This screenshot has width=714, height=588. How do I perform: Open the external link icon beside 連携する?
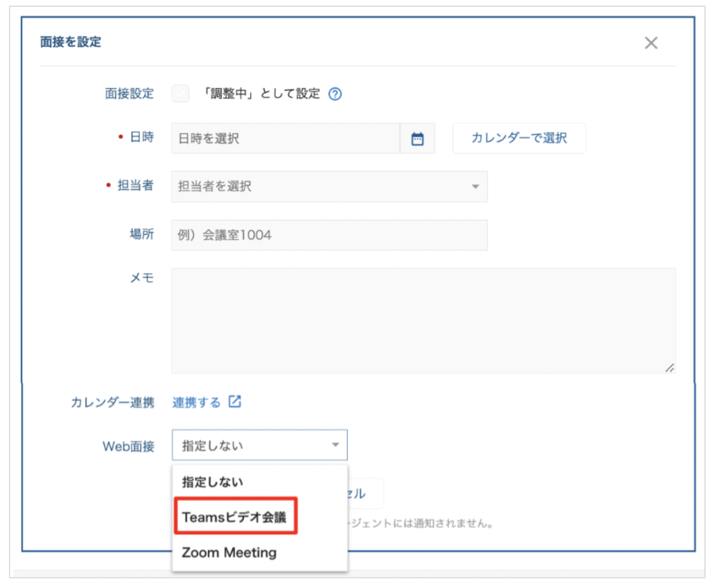[235, 402]
